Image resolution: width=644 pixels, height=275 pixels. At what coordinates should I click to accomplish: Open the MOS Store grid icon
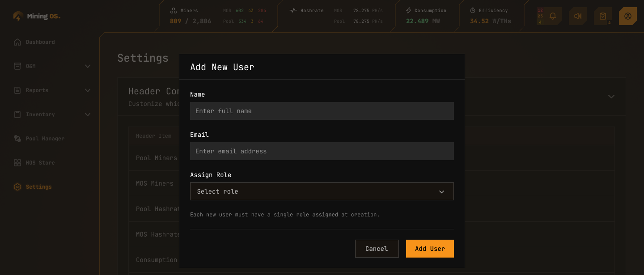17,163
